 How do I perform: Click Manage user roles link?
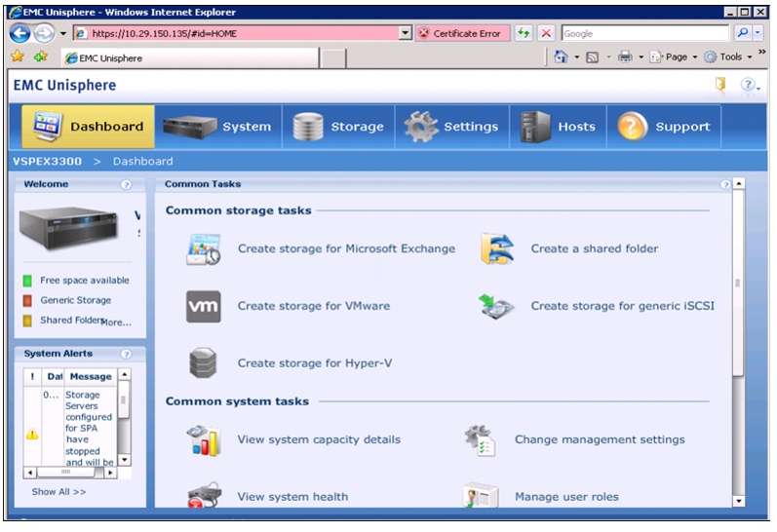(566, 497)
